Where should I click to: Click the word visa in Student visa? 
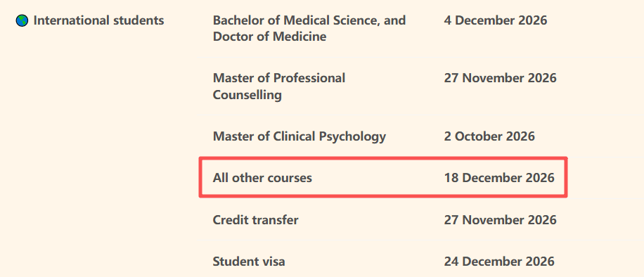272,262
